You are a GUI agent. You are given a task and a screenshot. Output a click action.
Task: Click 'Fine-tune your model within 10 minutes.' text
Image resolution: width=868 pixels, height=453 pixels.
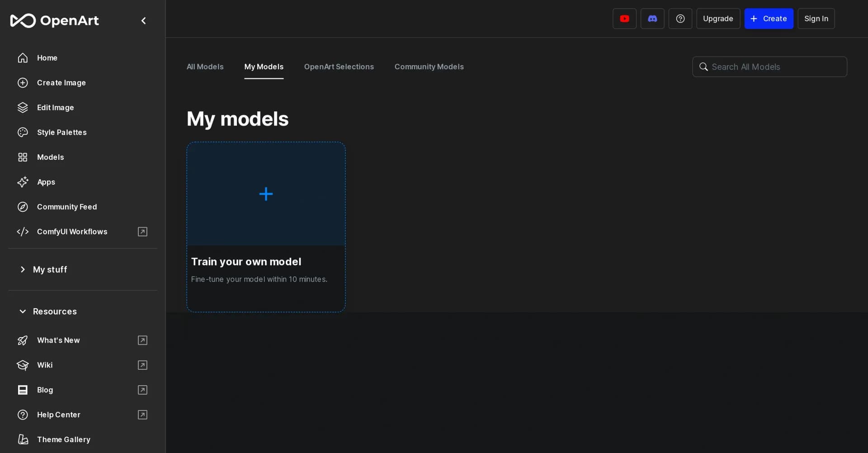259,279
